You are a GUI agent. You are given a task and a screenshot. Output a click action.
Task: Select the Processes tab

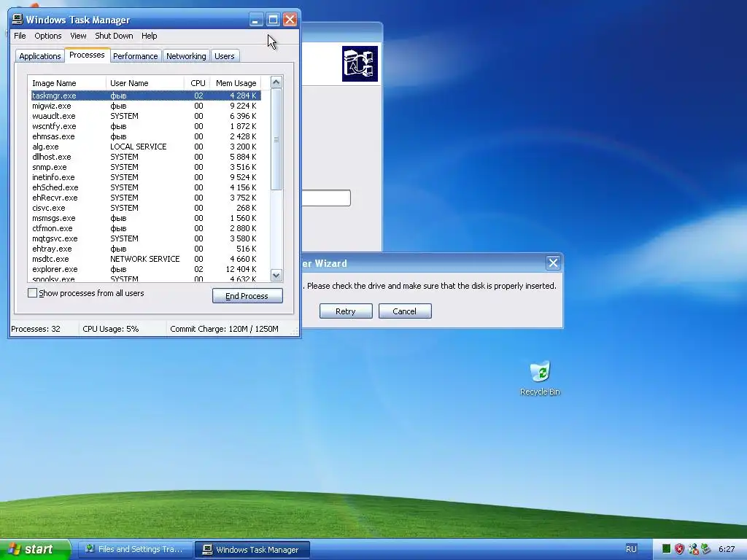click(87, 55)
